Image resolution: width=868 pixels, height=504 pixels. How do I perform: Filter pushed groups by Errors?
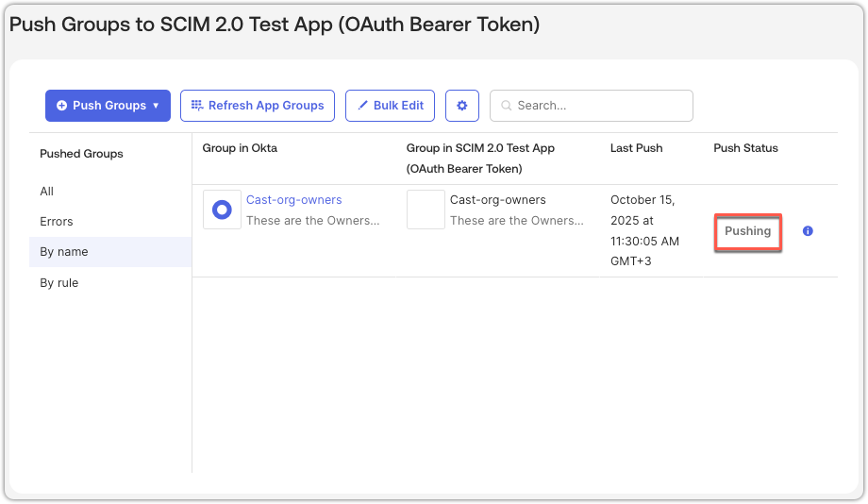click(57, 222)
